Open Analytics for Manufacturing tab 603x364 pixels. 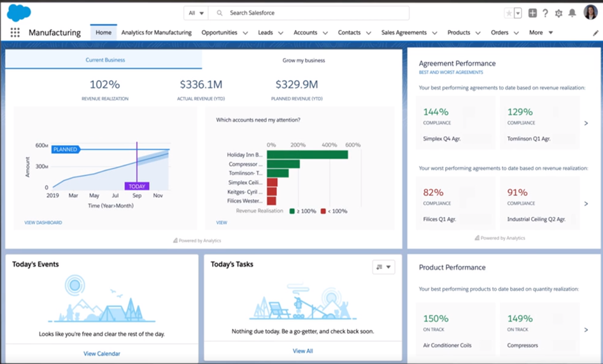(x=157, y=32)
